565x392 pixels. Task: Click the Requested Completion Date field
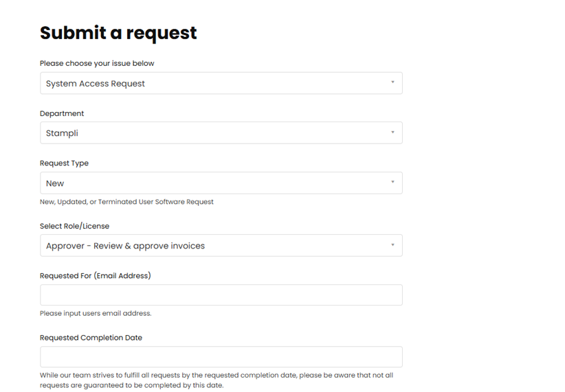221,357
